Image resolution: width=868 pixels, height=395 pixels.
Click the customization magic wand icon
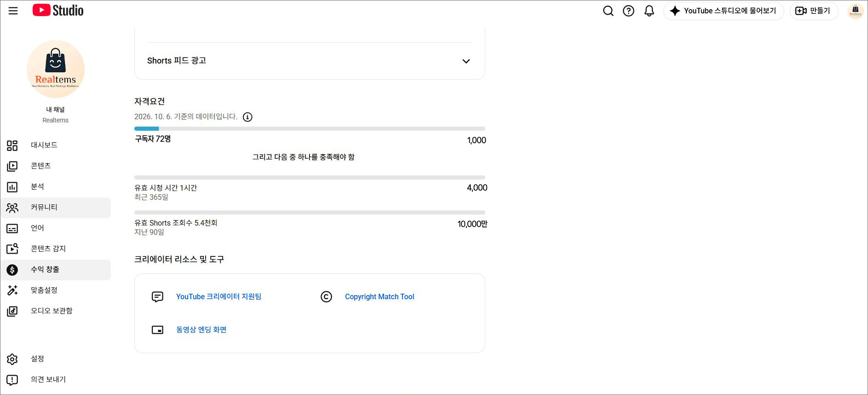click(x=12, y=290)
